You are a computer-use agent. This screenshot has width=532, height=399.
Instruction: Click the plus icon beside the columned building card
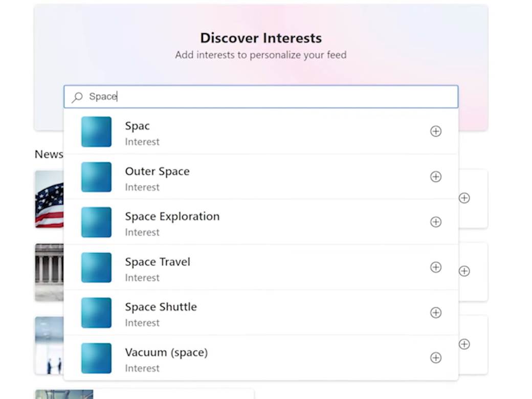[464, 271]
